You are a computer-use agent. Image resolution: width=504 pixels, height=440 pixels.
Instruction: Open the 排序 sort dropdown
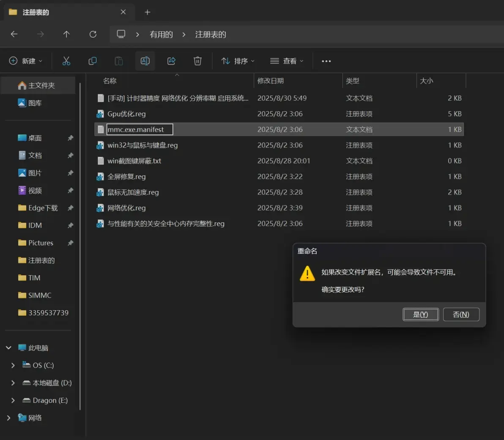[238, 61]
